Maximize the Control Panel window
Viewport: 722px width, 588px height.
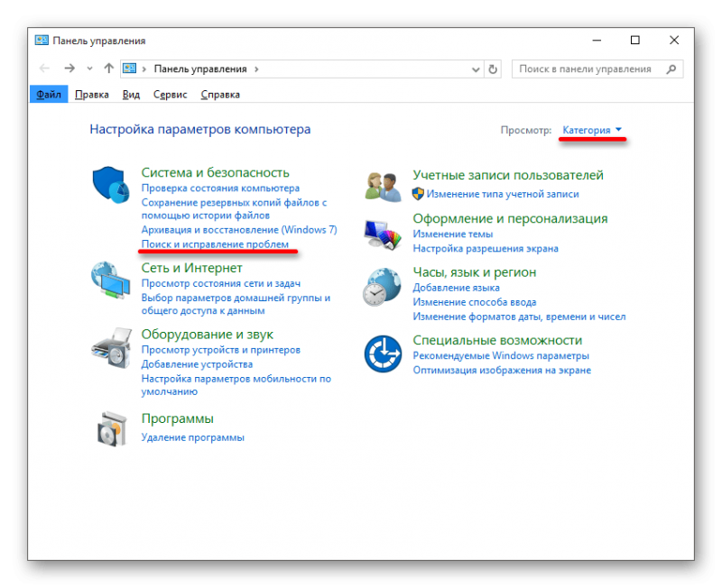635,41
